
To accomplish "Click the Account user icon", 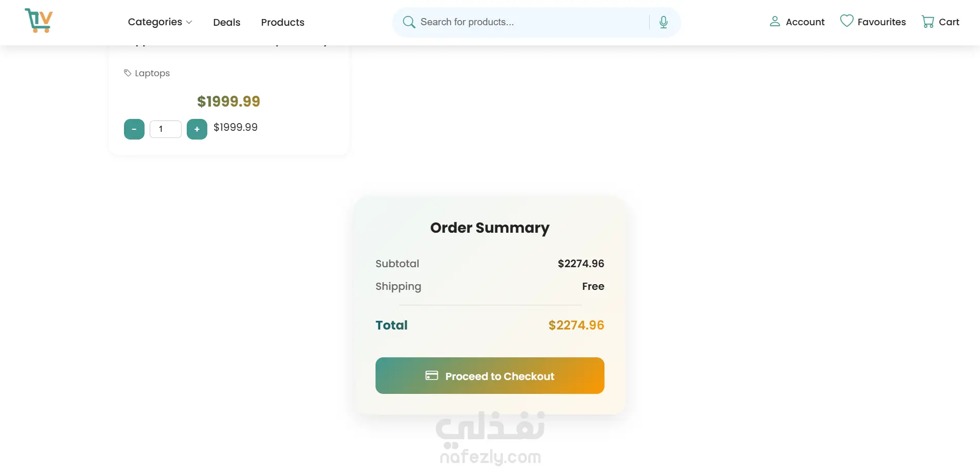I will [x=775, y=22].
